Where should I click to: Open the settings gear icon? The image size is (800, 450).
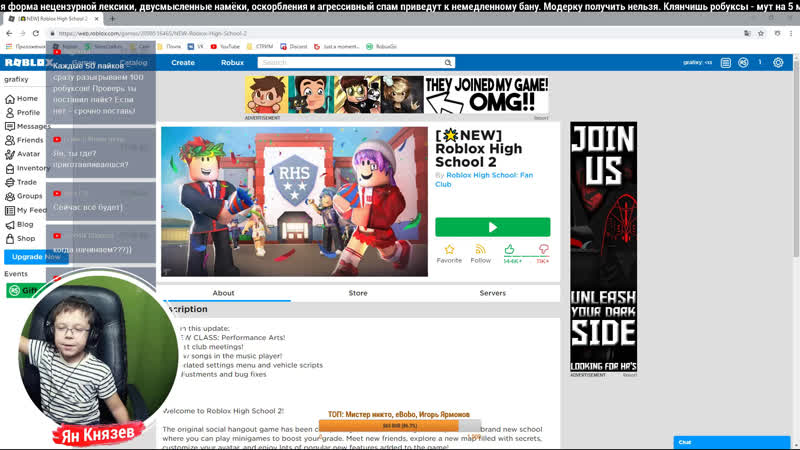[778, 62]
